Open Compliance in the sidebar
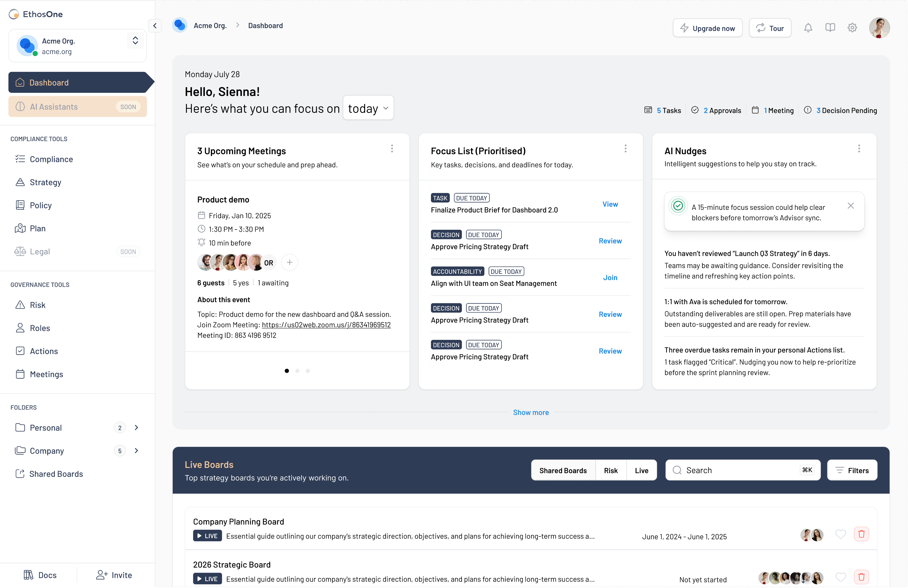908x588 pixels. [x=51, y=159]
